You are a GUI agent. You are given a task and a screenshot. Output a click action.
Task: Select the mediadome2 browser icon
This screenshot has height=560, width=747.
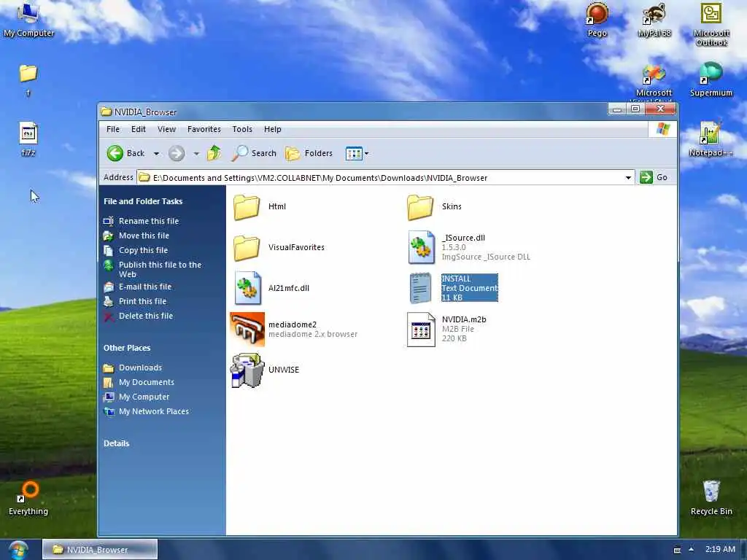click(247, 329)
